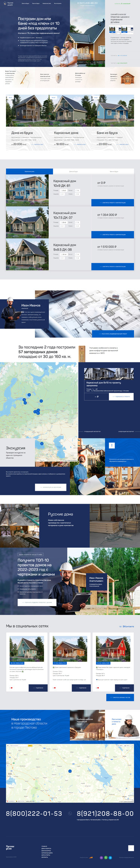View project and configuration for ДК-37
This screenshot has width=140, height=868.
(113, 234)
